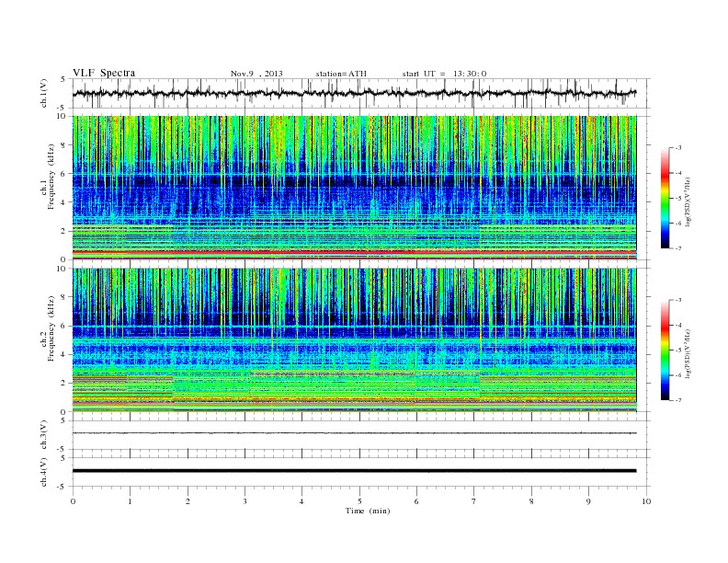Click the "station=ATH" header label

341,74
